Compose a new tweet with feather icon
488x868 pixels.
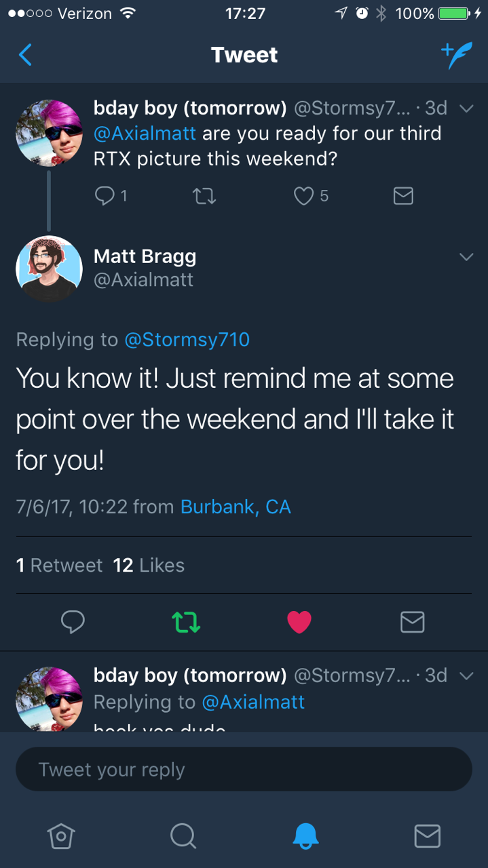click(455, 56)
